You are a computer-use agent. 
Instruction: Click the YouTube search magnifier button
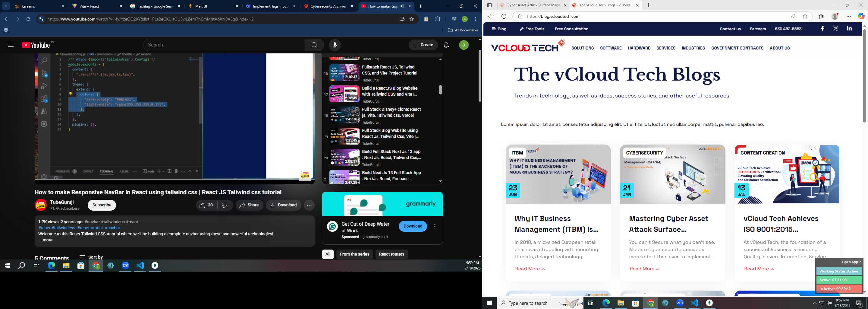point(314,45)
